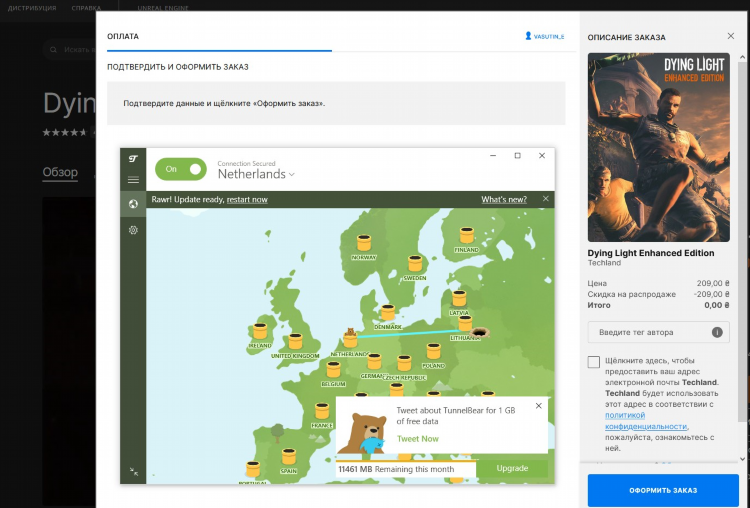Click 'Tweet Now' for free data
750x508 pixels.
(x=418, y=439)
